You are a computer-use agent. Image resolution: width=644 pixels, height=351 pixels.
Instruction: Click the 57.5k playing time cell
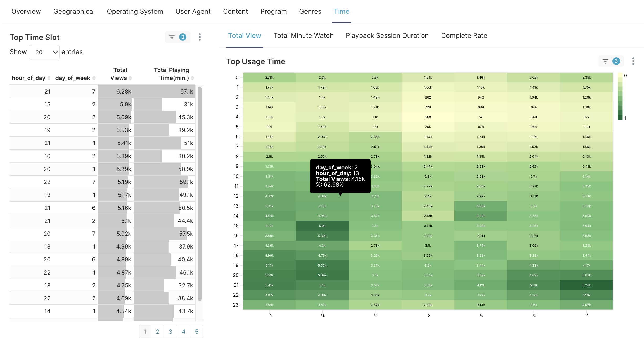(164, 234)
